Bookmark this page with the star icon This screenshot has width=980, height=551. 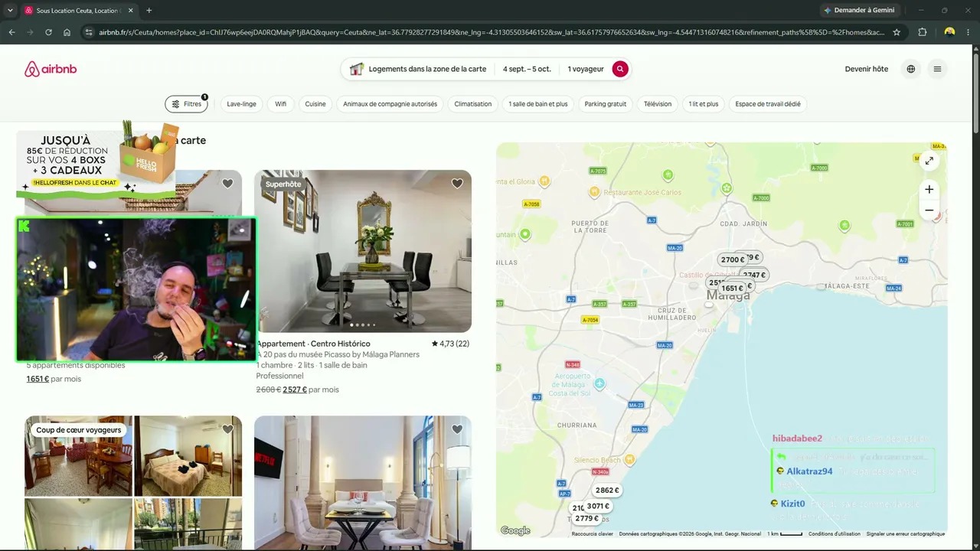[897, 32]
